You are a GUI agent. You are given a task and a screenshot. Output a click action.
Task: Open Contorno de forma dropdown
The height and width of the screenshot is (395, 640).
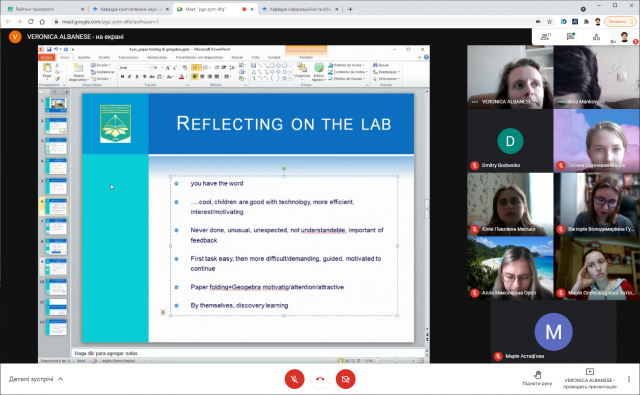348,72
